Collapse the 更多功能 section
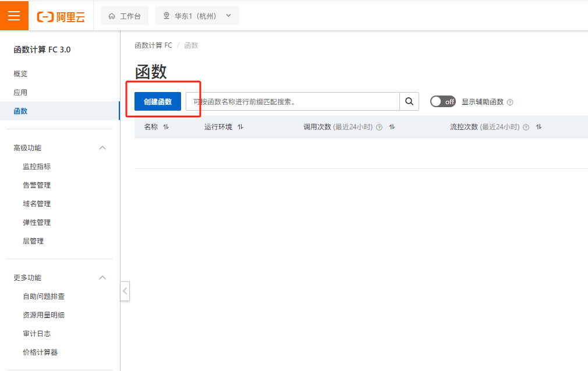 [102, 278]
